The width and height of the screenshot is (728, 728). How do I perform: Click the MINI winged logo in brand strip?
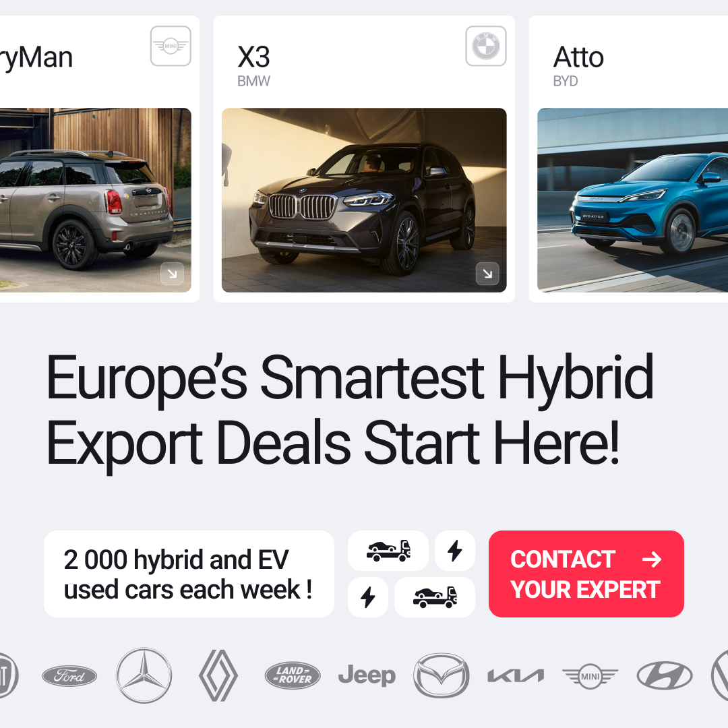tap(590, 676)
